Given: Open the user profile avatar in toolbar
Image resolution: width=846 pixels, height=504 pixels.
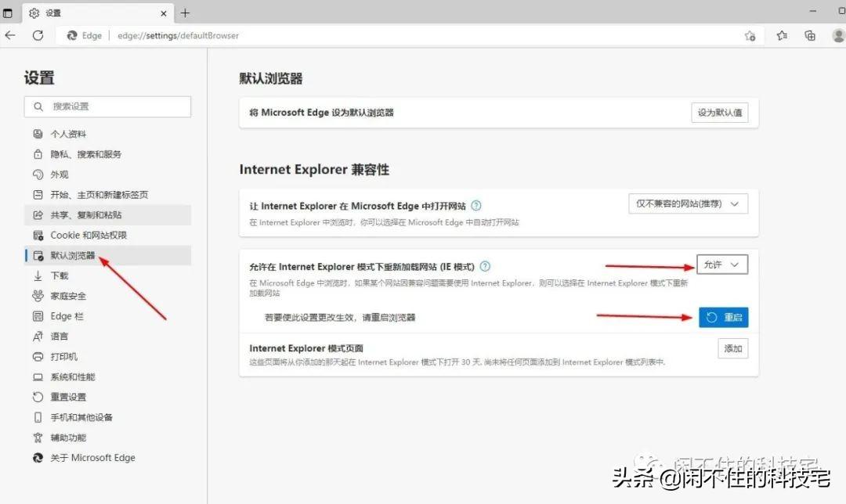Looking at the screenshot, I should (838, 35).
